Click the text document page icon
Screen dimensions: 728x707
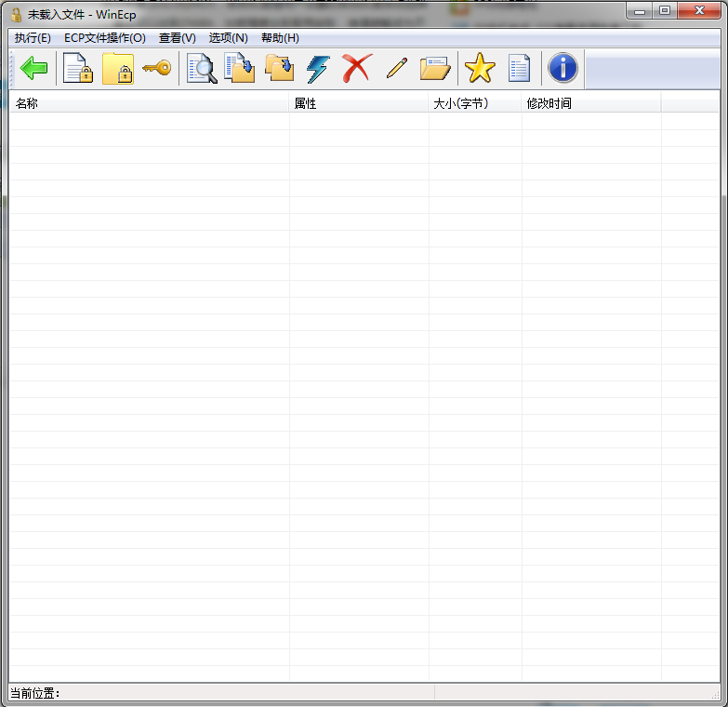click(519, 69)
